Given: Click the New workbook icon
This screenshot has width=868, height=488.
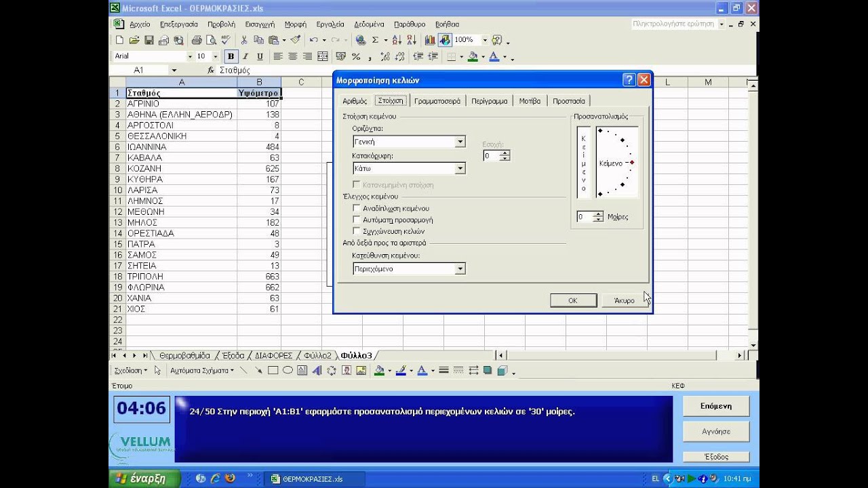Looking at the screenshot, I should (119, 40).
